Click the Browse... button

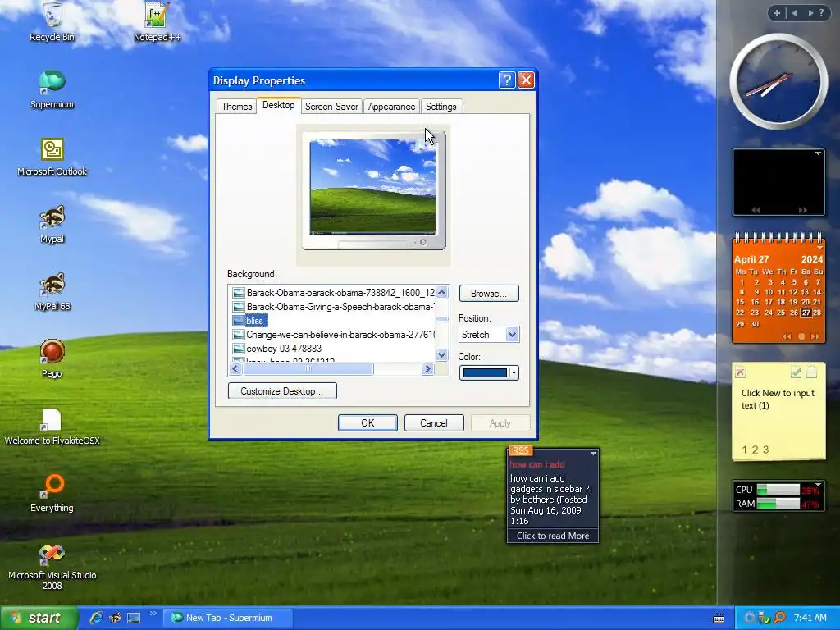click(489, 294)
